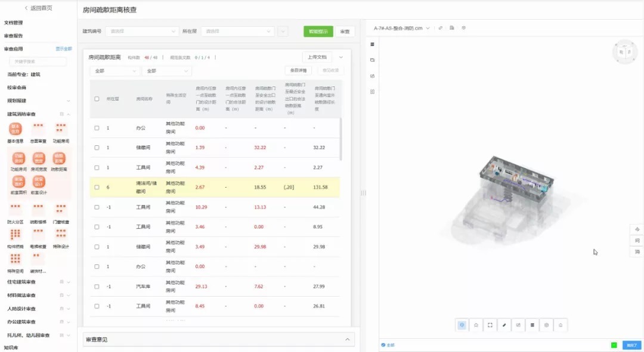644x352 pixels.
Task: Click the link icon next to the model file name
Action: [440, 29]
